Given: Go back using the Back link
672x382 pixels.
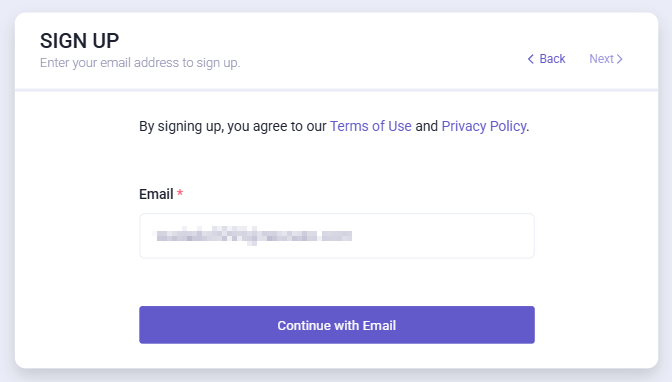Looking at the screenshot, I should point(546,59).
